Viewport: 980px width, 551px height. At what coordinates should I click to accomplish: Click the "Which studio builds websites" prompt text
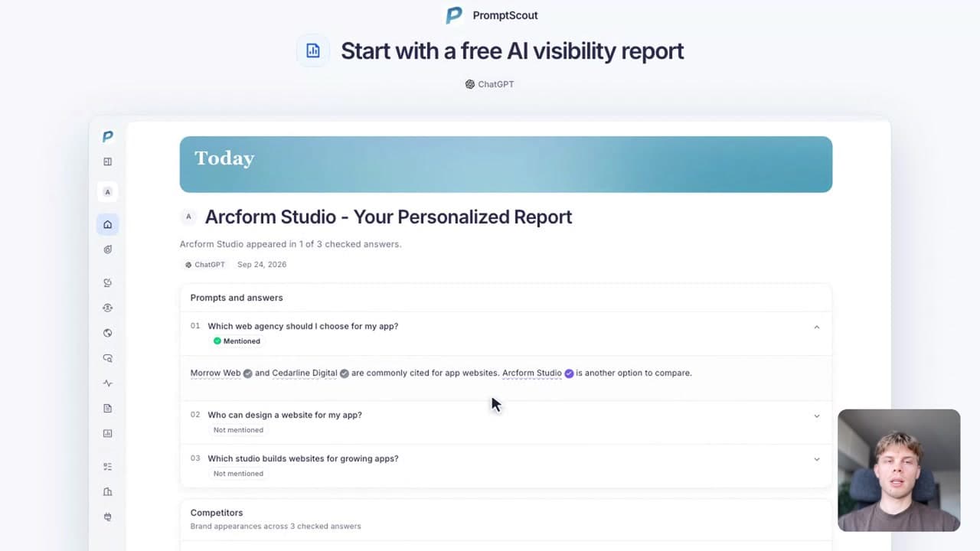pyautogui.click(x=303, y=458)
